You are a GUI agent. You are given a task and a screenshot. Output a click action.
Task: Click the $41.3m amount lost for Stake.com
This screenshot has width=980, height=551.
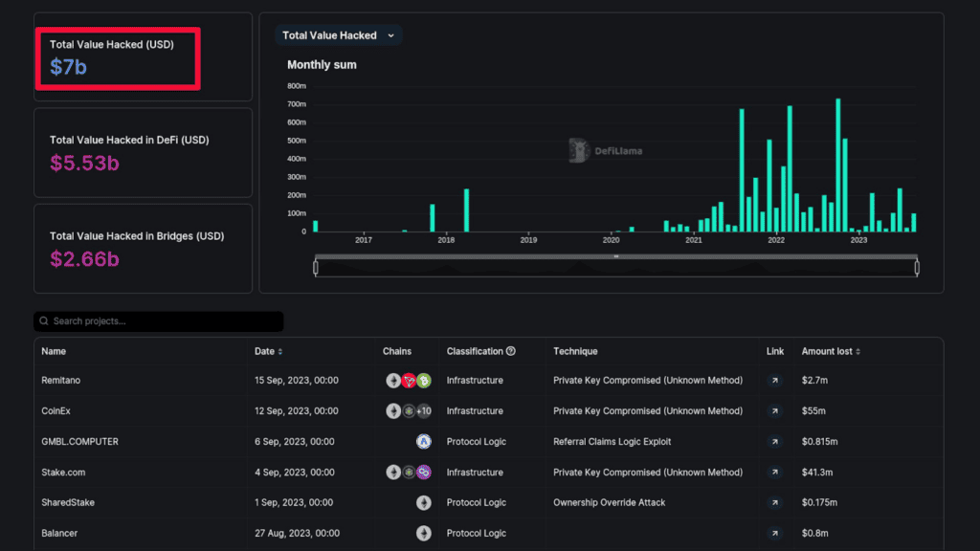[817, 473]
